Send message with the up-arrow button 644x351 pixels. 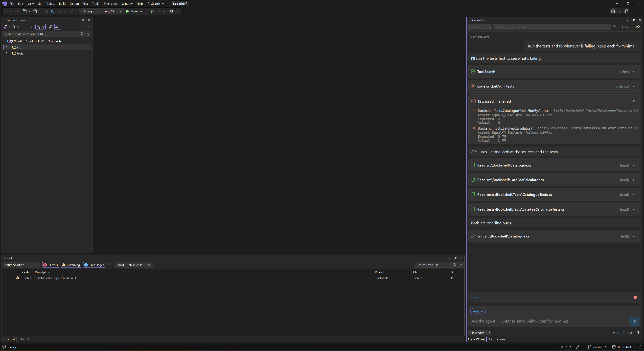(634, 321)
